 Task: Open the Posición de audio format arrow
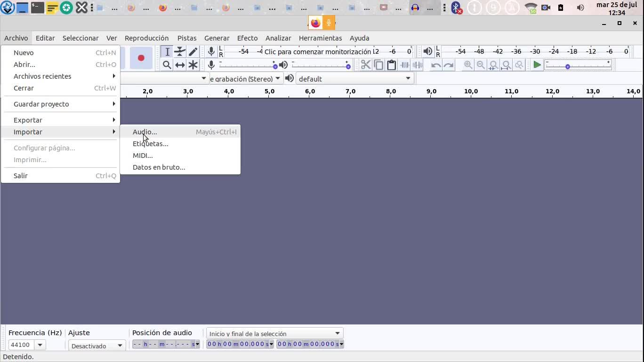[x=197, y=344]
